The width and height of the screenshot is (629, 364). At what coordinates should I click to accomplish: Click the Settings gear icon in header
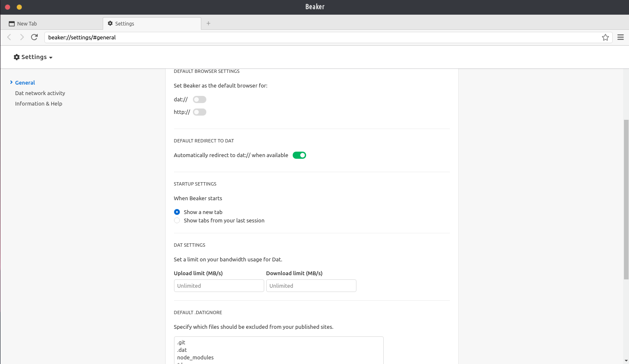[x=17, y=57]
